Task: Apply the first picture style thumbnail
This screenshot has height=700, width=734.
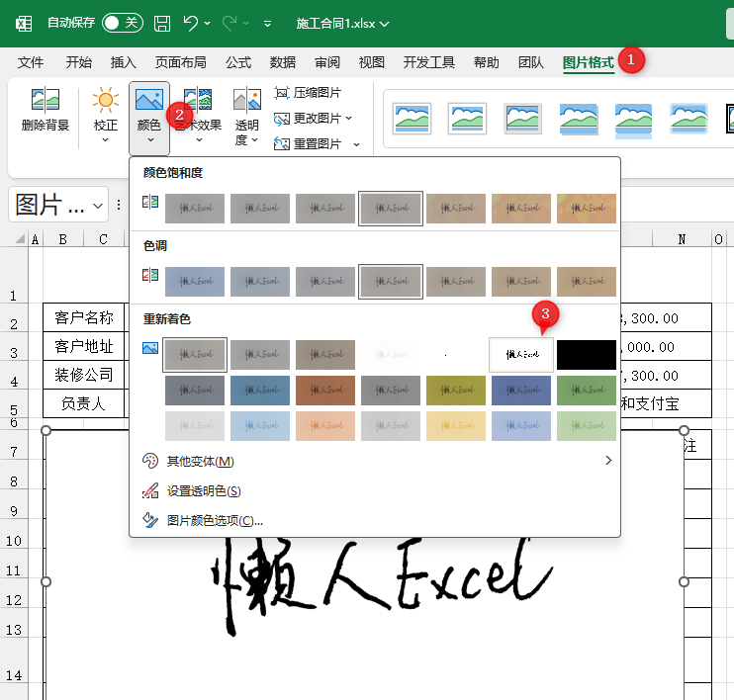Action: 412,119
